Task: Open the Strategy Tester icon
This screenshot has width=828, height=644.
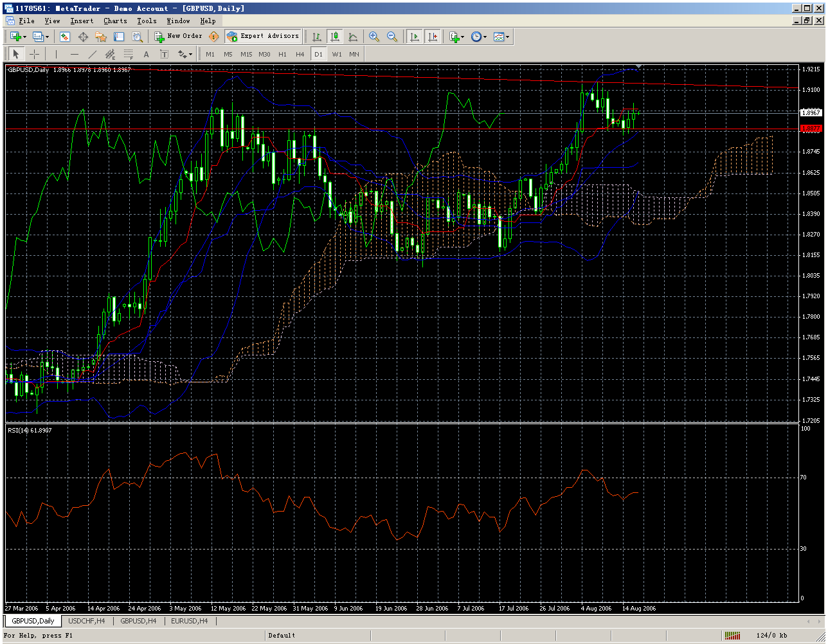Action: tap(137, 37)
